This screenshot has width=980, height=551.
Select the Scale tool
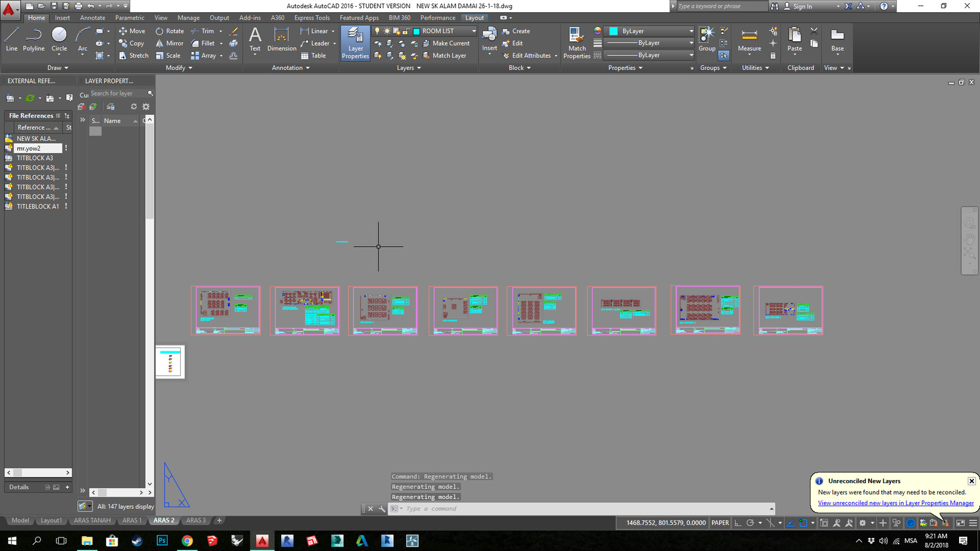tap(168, 56)
